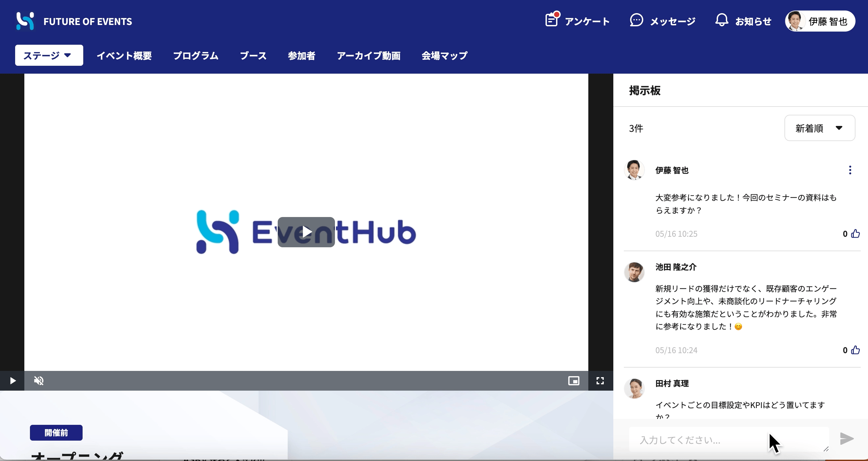This screenshot has width=868, height=461.
Task: Click the 入力してください message input field
Action: click(729, 440)
